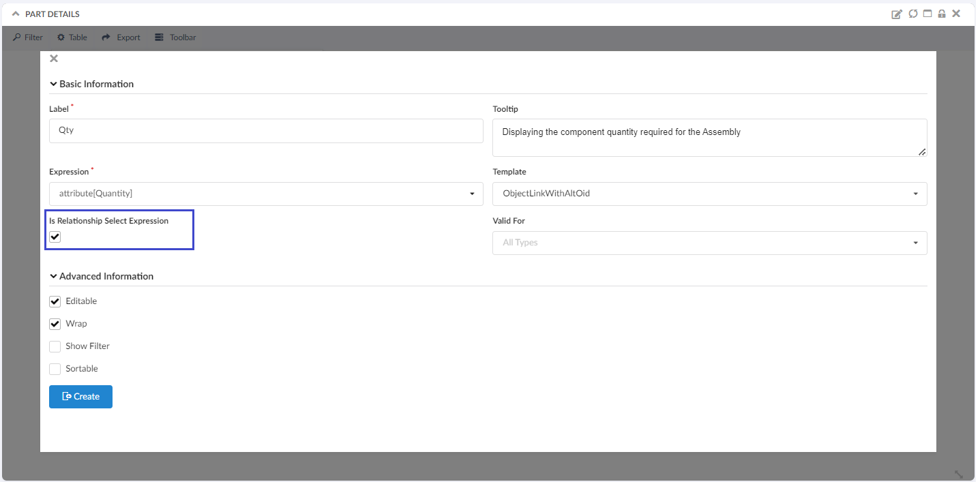Click the blue Create button
Screen dimensions: 980x482
80,397
